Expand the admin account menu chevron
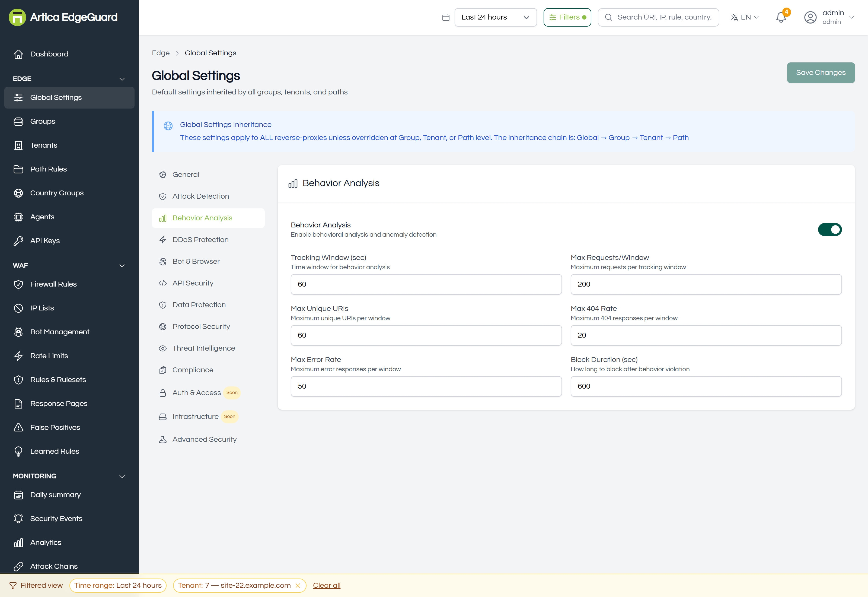Image resolution: width=868 pixels, height=597 pixels. point(851,17)
